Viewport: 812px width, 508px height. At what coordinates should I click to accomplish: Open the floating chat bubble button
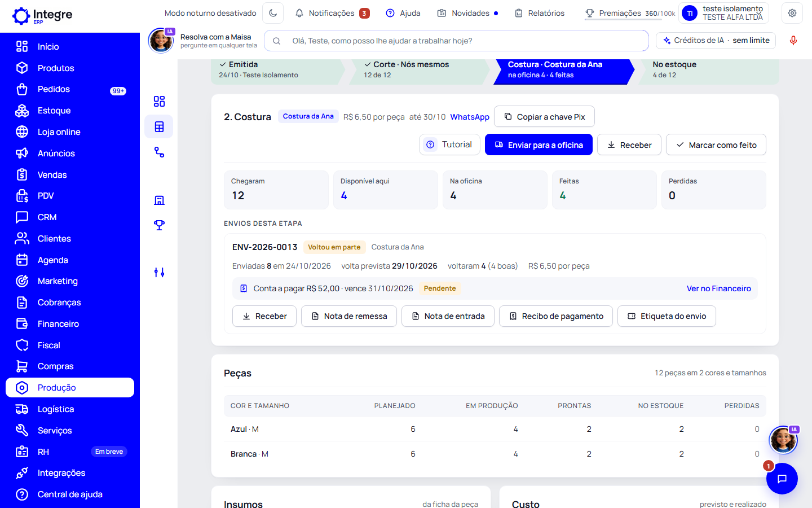(782, 479)
